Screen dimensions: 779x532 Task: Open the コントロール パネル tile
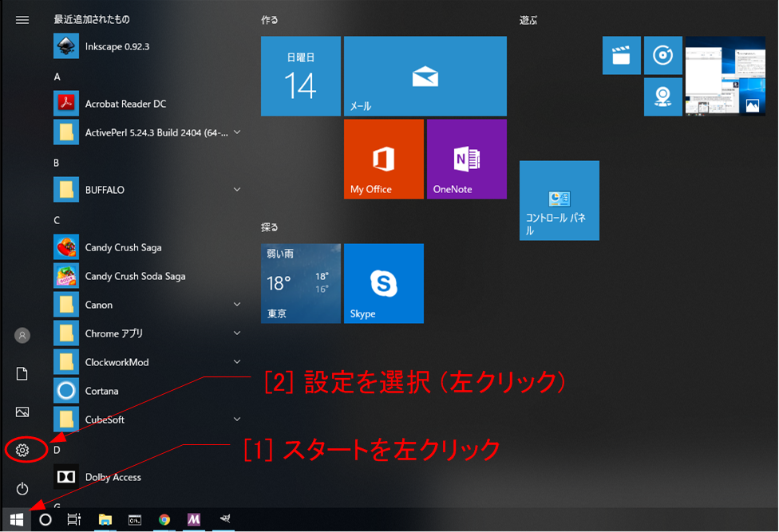tap(560, 200)
